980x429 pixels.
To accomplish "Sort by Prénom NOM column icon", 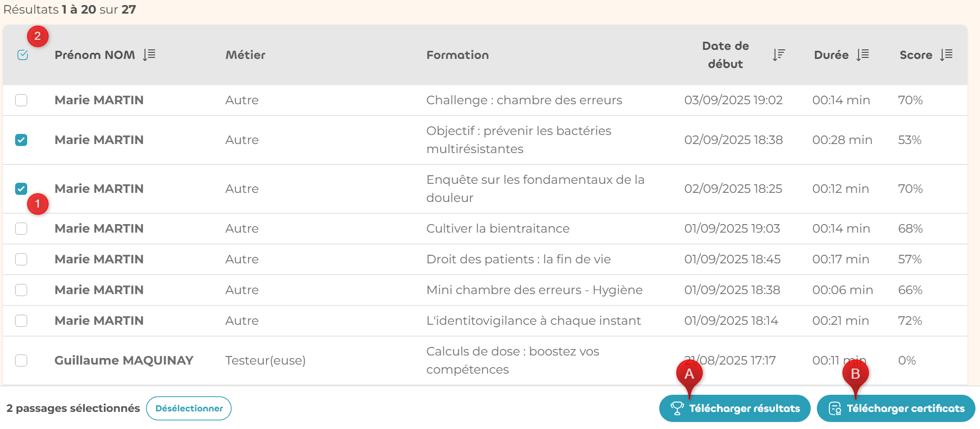I will (x=149, y=54).
